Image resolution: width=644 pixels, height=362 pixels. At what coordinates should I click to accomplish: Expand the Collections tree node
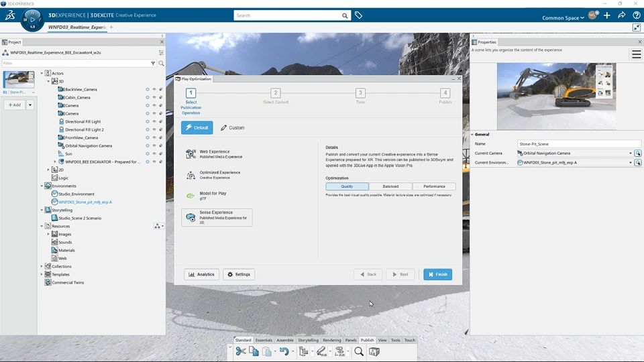pyautogui.click(x=42, y=266)
